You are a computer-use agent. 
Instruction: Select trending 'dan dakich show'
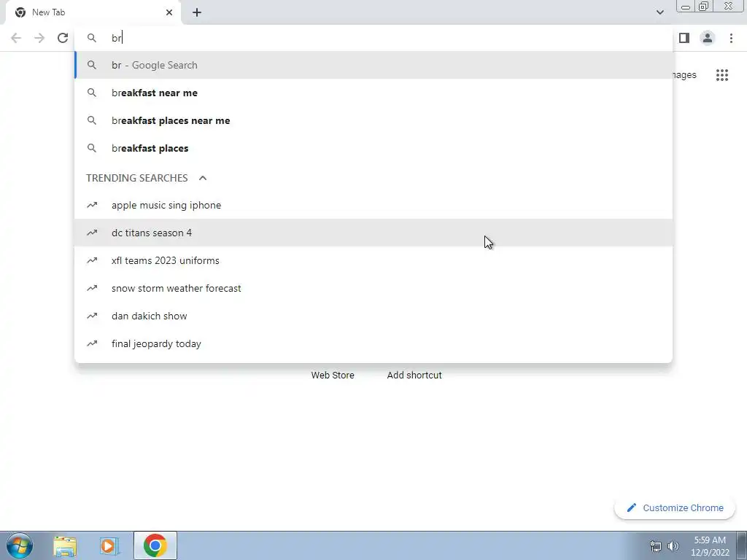[373, 316]
